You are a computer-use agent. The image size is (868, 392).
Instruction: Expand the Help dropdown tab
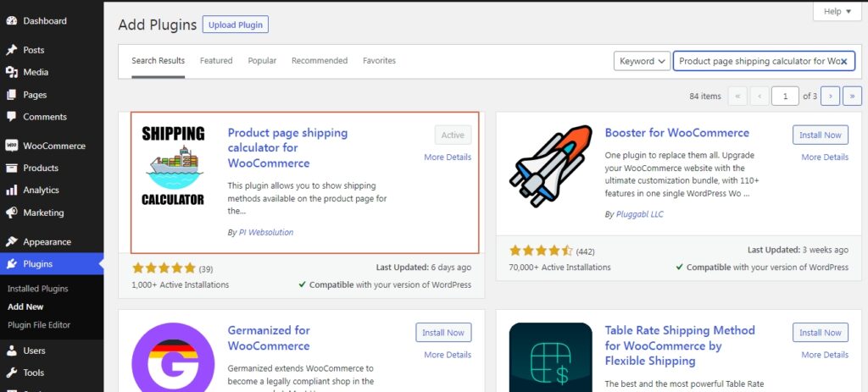(837, 12)
